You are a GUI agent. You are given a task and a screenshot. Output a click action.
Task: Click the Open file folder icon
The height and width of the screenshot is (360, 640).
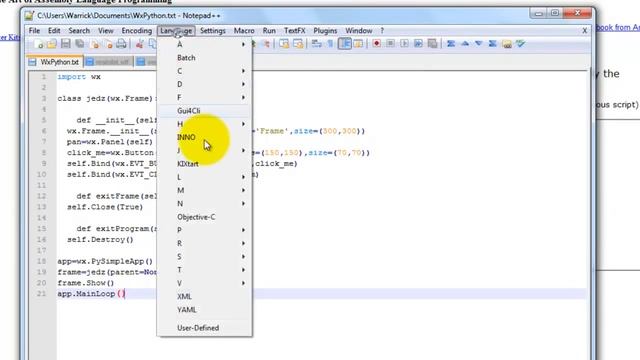coord(52,44)
